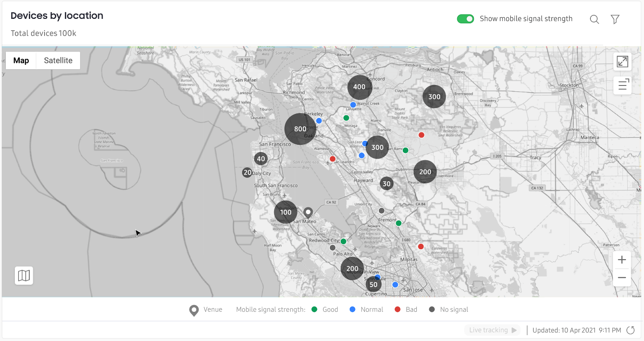
Task: Open the 20 device cluster at Daly City
Action: pyautogui.click(x=247, y=172)
